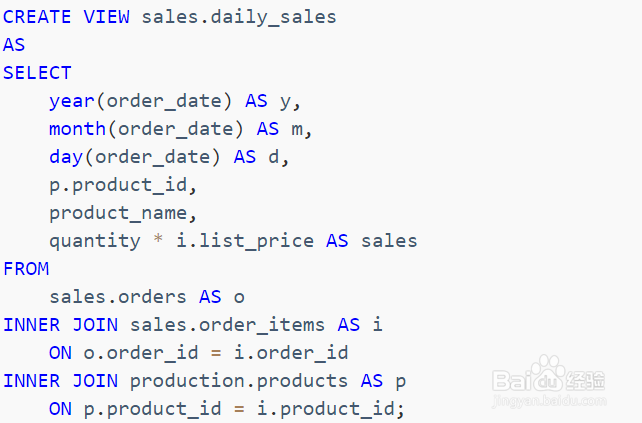This screenshot has width=642, height=423.
Task: Click the standalone AS keyword on line two
Action: 14,45
